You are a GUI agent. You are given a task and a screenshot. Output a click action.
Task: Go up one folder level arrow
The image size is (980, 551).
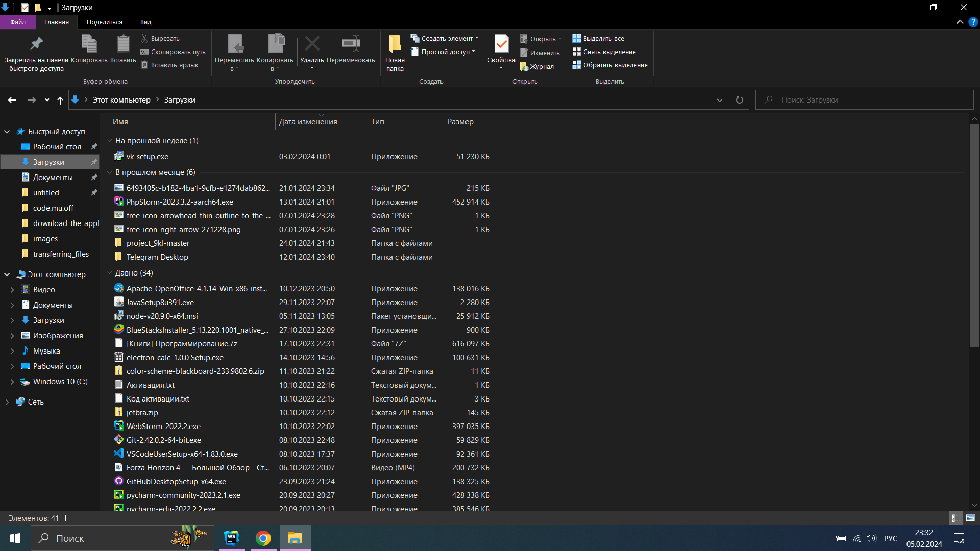tap(60, 100)
